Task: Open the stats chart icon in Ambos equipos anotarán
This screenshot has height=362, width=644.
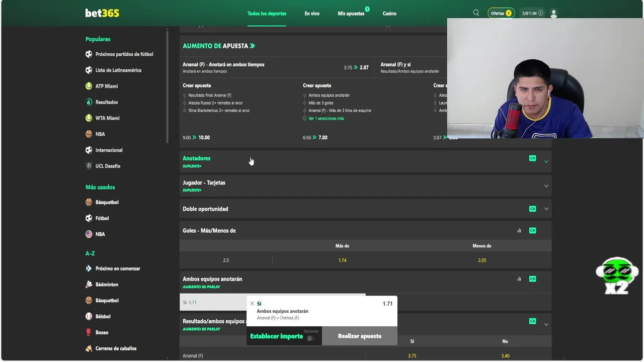Action: (519, 279)
